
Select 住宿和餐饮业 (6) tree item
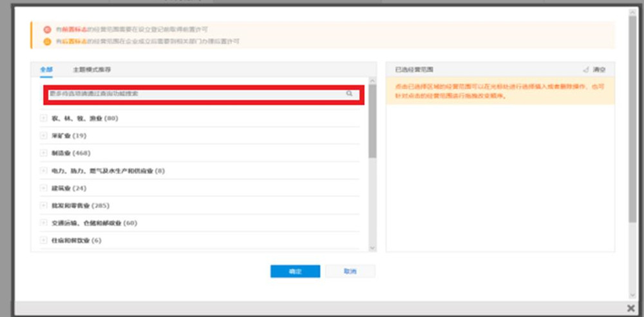pos(76,240)
